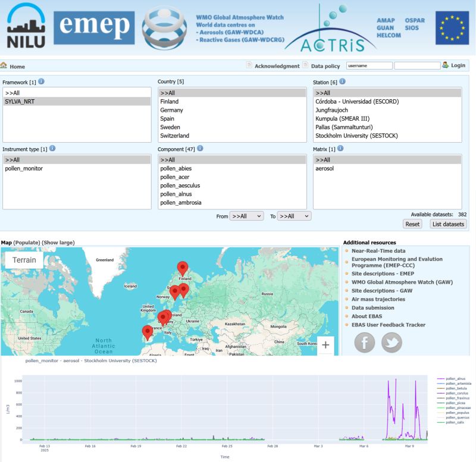This screenshot has height=462, width=476.
Task: Toggle pollen_salix series in chart legend
Action: [451, 422]
